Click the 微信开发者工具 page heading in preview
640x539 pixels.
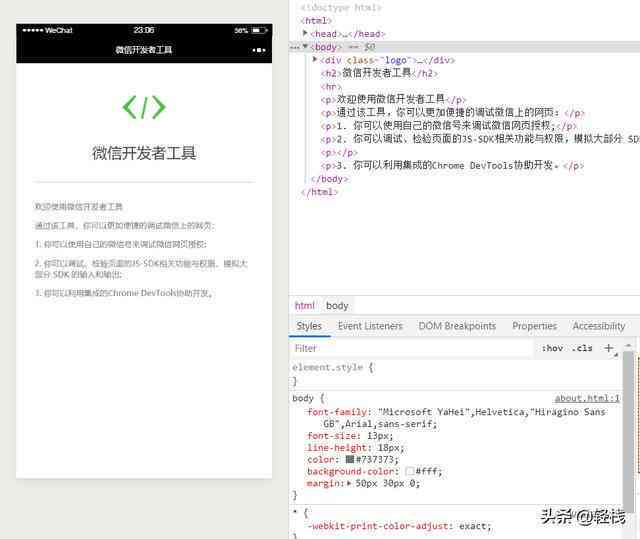tap(144, 153)
